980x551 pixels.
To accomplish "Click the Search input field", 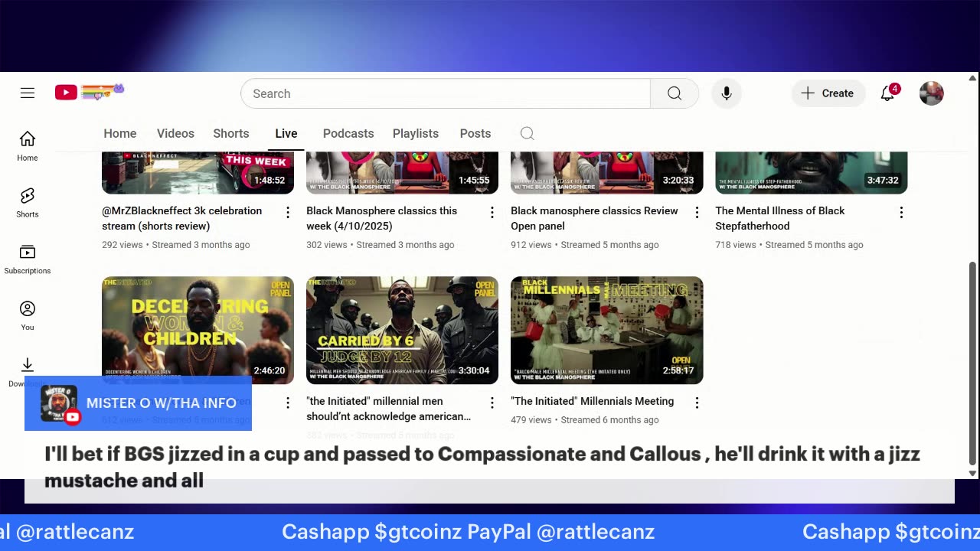I will click(x=446, y=93).
